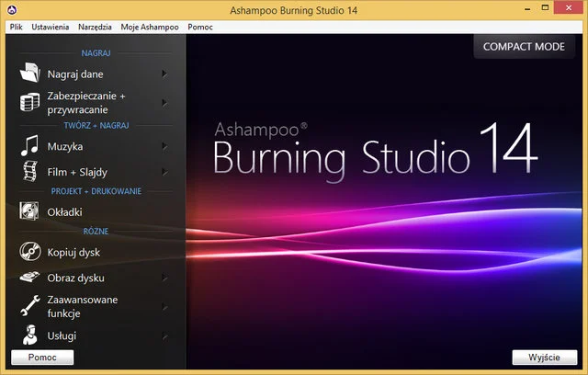This screenshot has height=375, width=588.
Task: Open the Ustawienia menu
Action: [51, 27]
